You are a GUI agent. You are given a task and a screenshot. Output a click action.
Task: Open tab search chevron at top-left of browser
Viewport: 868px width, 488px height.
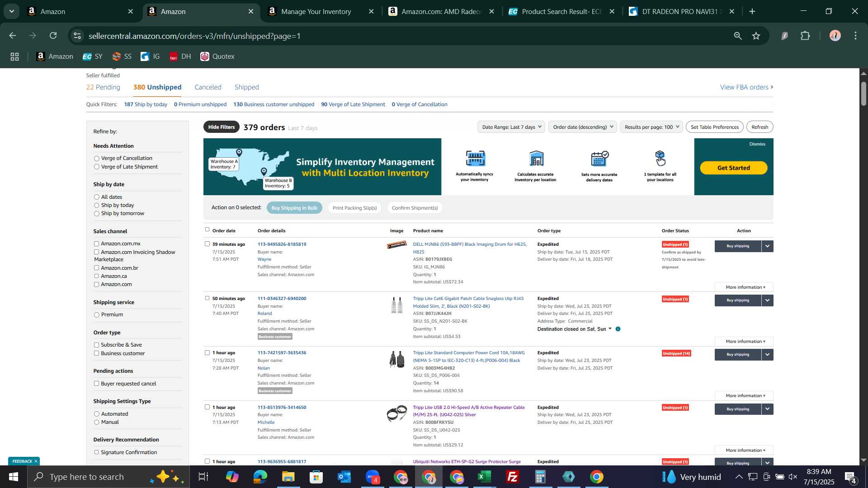(x=12, y=11)
